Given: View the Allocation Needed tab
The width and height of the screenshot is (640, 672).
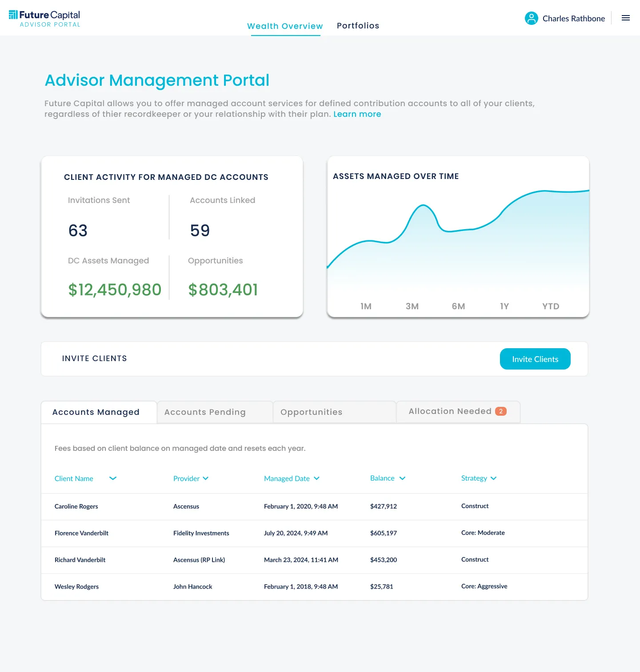Looking at the screenshot, I should click(458, 412).
